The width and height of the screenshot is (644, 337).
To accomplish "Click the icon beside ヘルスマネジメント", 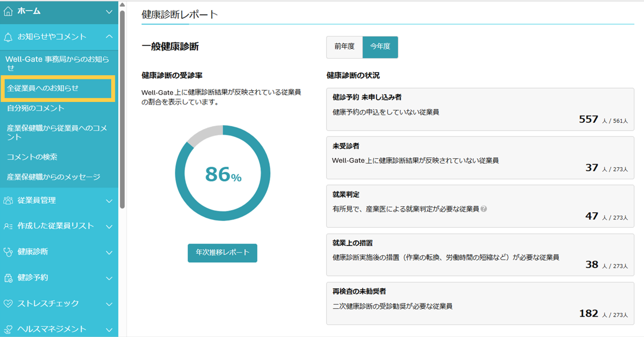I will (x=8, y=329).
